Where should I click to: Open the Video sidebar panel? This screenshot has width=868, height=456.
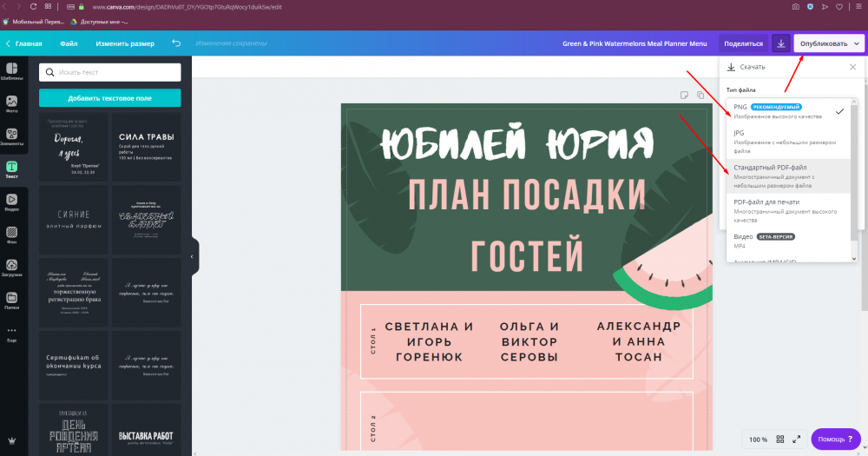[11, 202]
